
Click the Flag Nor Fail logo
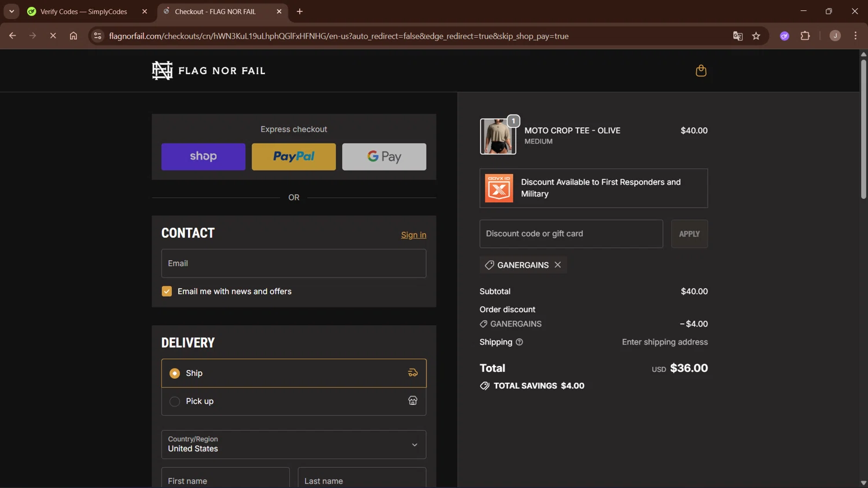tap(208, 71)
